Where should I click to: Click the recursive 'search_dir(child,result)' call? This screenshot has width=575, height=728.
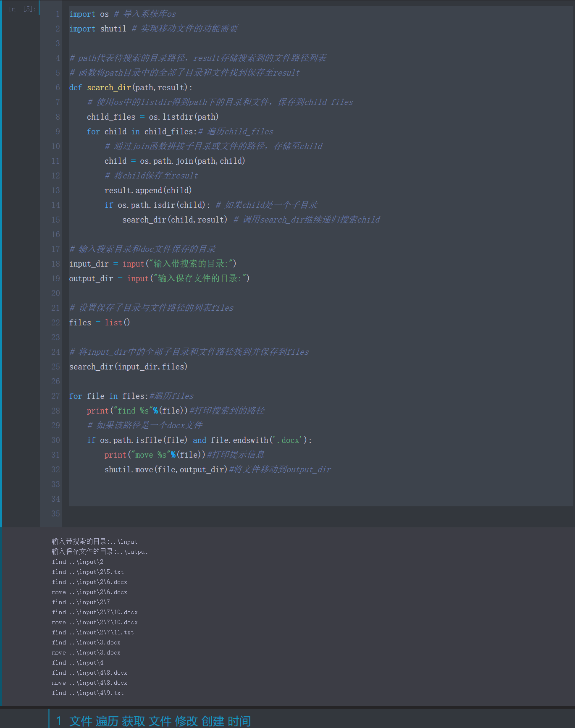[x=175, y=220]
